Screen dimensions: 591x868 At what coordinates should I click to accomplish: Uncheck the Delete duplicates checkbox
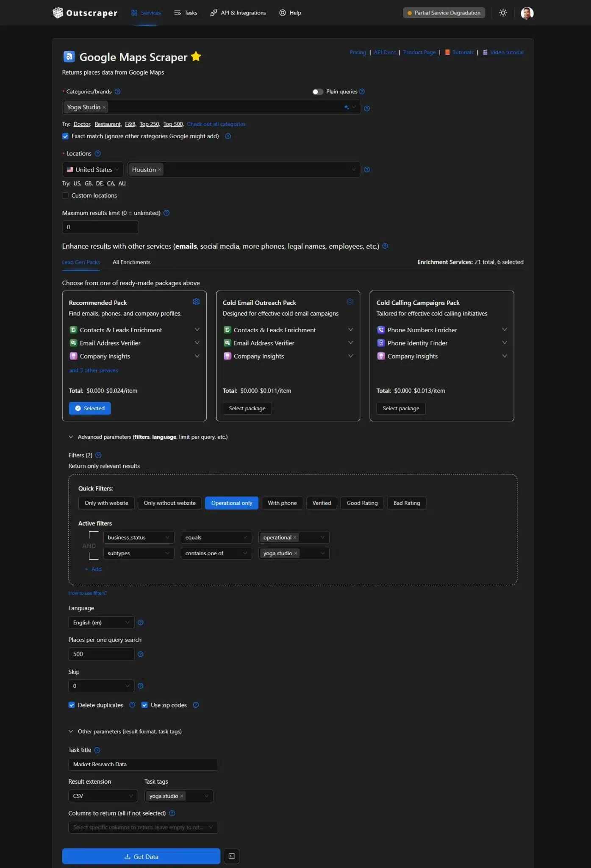pyautogui.click(x=72, y=705)
